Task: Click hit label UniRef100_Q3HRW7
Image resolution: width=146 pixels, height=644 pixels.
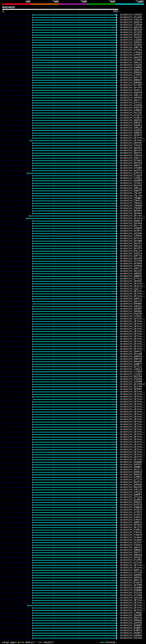Action: (x=131, y=67)
